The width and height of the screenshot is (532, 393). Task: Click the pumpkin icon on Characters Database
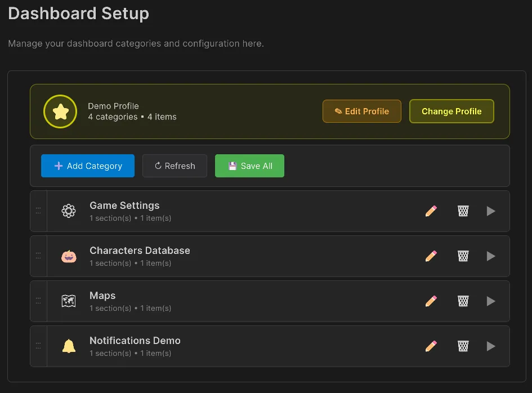[68, 256]
